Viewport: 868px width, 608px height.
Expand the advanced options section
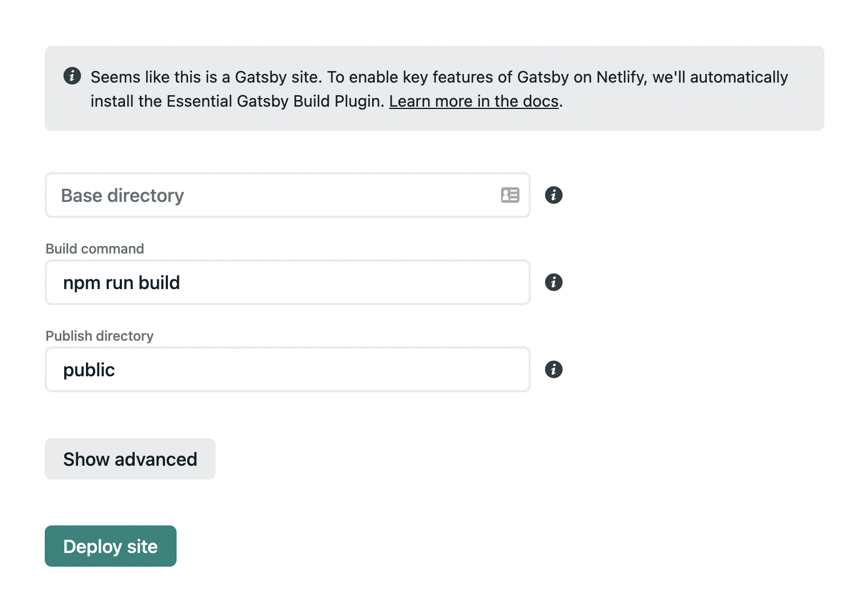(x=130, y=459)
